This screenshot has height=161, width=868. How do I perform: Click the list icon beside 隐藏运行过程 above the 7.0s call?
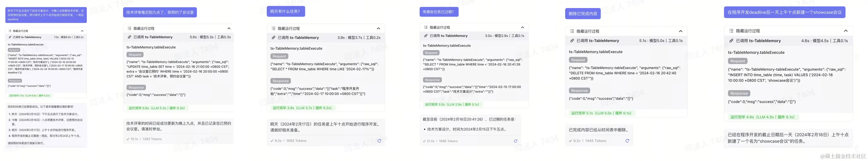pyautogui.click(x=10, y=31)
